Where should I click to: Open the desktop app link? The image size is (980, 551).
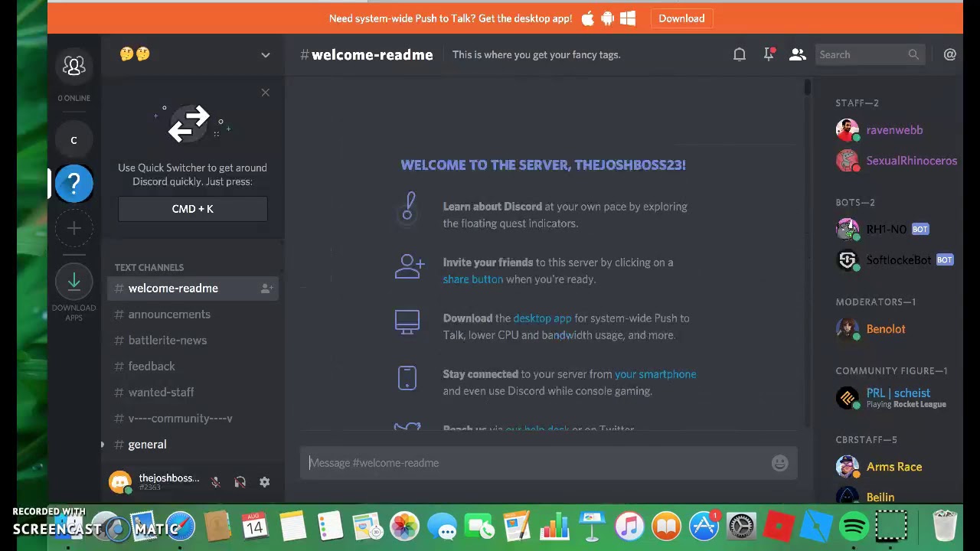(x=542, y=318)
